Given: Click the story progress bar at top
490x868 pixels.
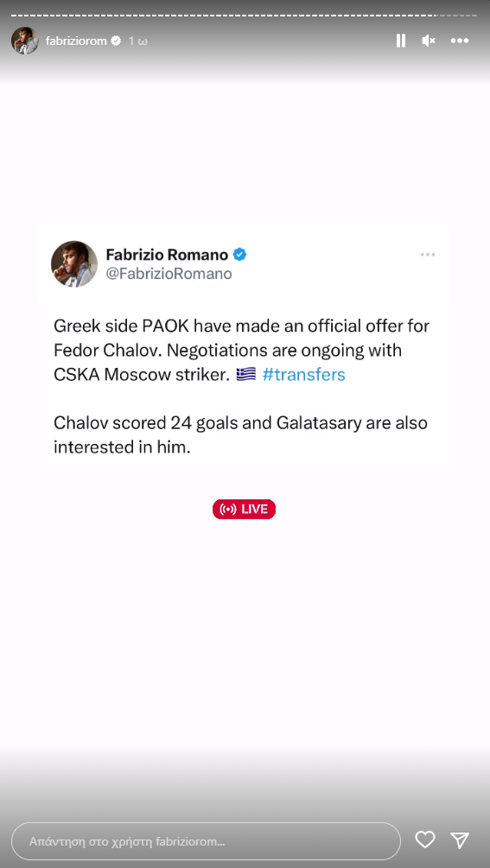Looking at the screenshot, I should (x=245, y=15).
